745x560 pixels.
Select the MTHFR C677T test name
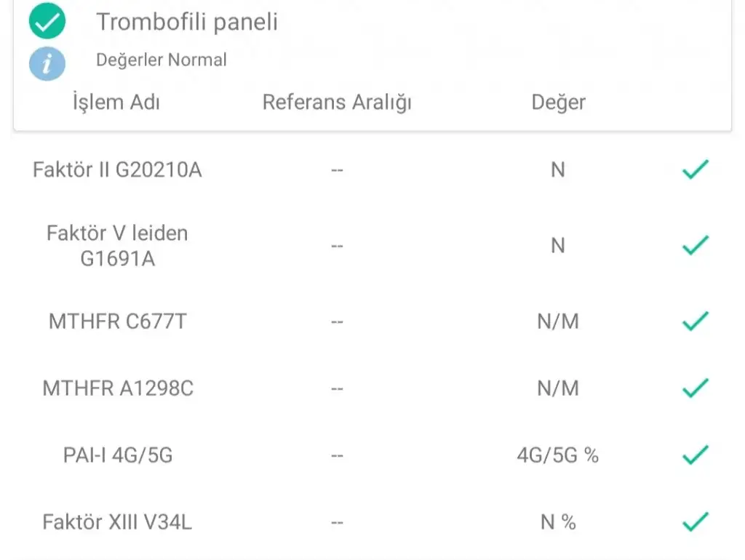117,321
